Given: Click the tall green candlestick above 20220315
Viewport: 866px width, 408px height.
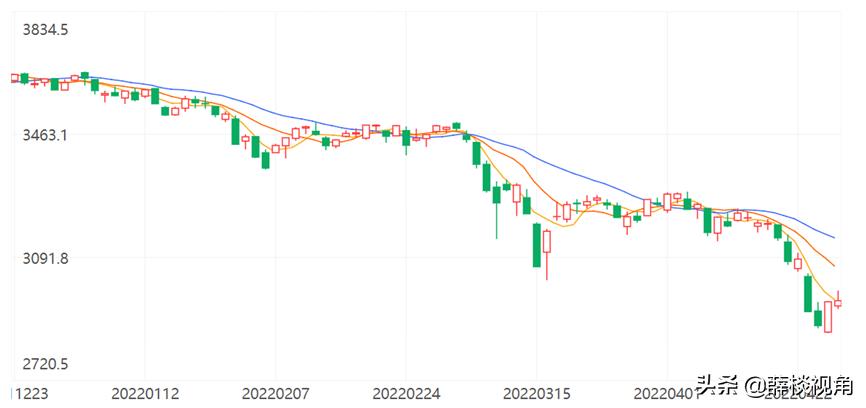Looking at the screenshot, I should click(537, 245).
